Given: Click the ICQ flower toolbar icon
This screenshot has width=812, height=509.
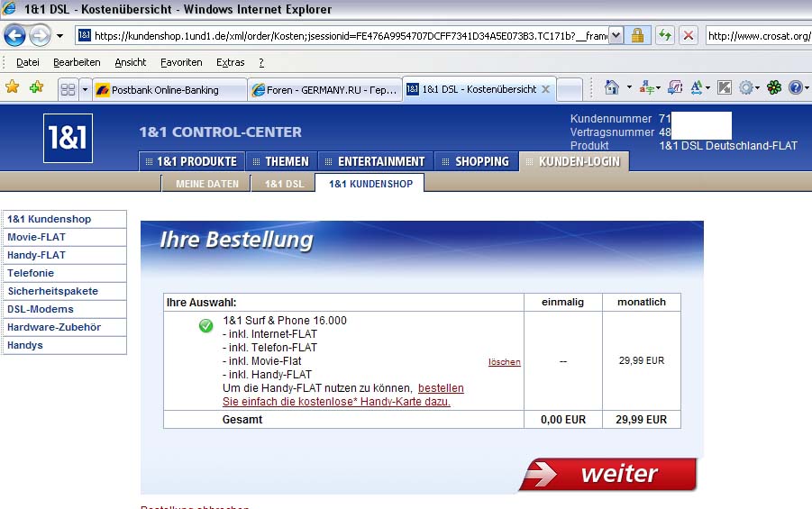Looking at the screenshot, I should click(774, 87).
